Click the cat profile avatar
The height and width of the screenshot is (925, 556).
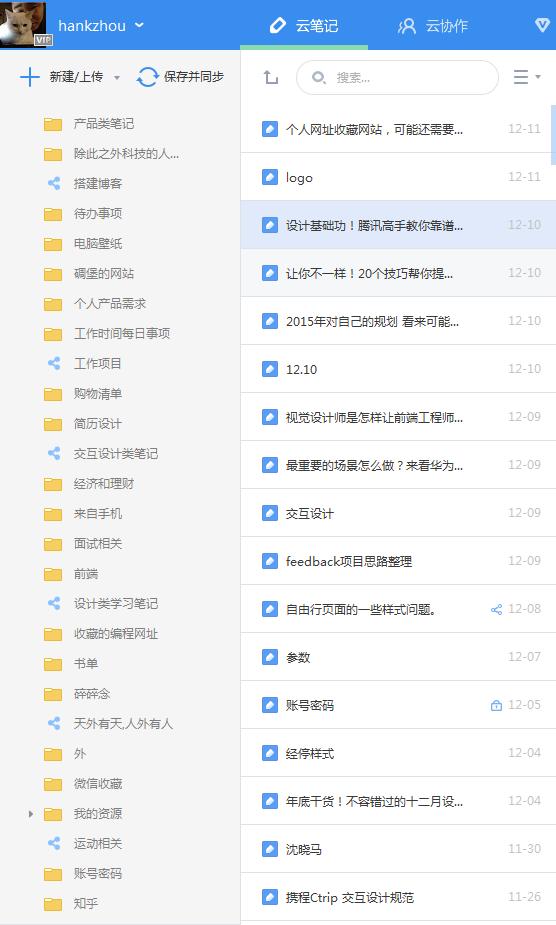pyautogui.click(x=23, y=24)
